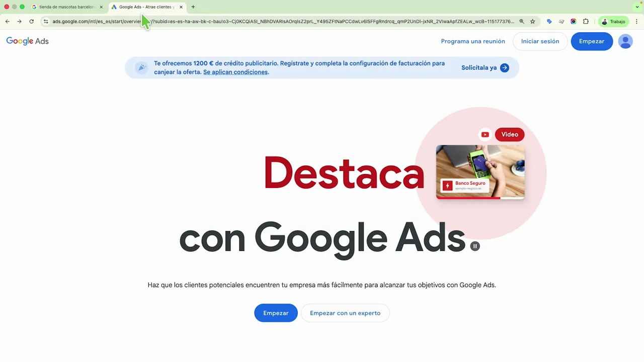Open the account avatar icon in header
Image resolution: width=644 pixels, height=362 pixels.
pos(625,41)
